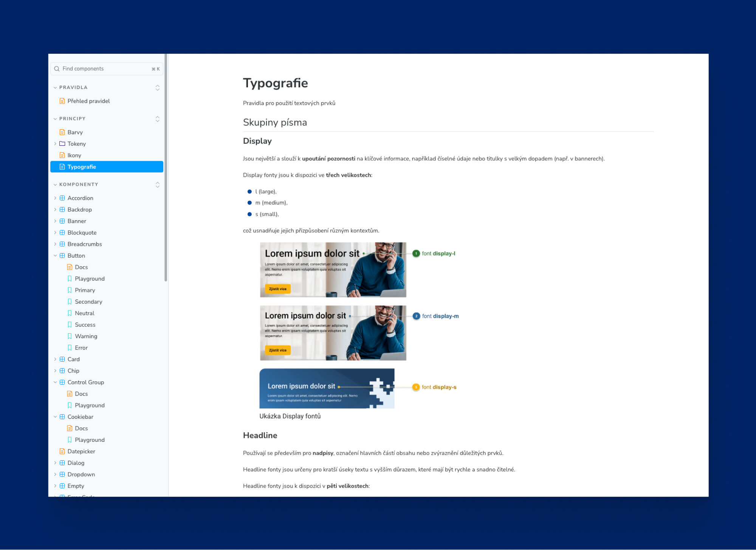Click the Secondary story bookmark icon
This screenshot has width=756, height=550.
coord(70,302)
